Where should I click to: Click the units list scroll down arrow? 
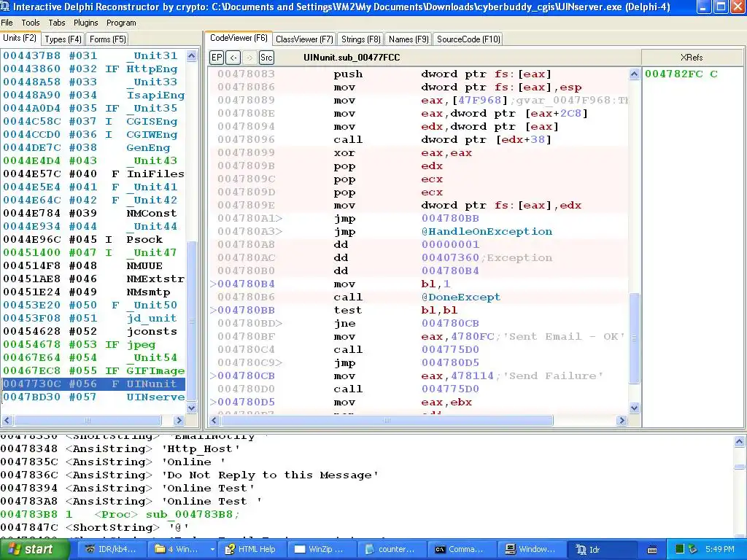pos(192,408)
